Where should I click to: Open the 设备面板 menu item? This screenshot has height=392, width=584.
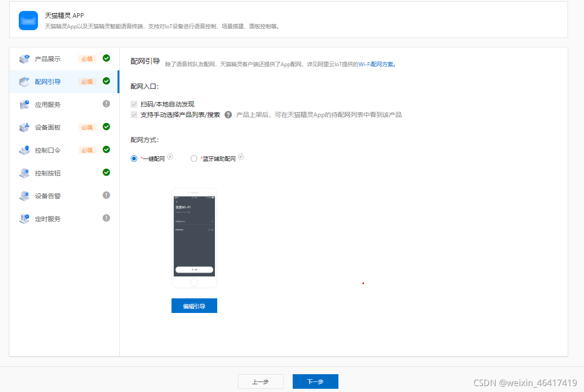pos(64,127)
